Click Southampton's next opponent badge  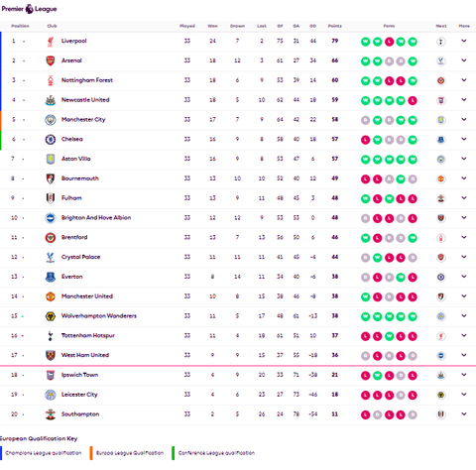[x=441, y=414]
